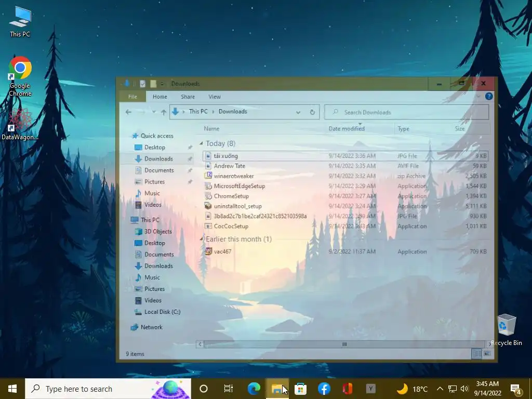Select the ChromeSetup application file
This screenshot has width=532, height=399.
coord(345,196)
